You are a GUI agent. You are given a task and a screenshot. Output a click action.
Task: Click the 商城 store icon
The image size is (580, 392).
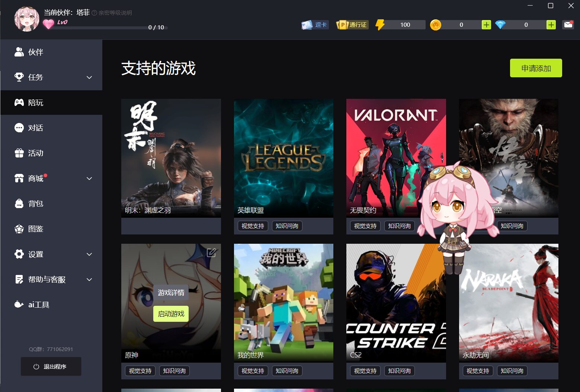point(19,178)
